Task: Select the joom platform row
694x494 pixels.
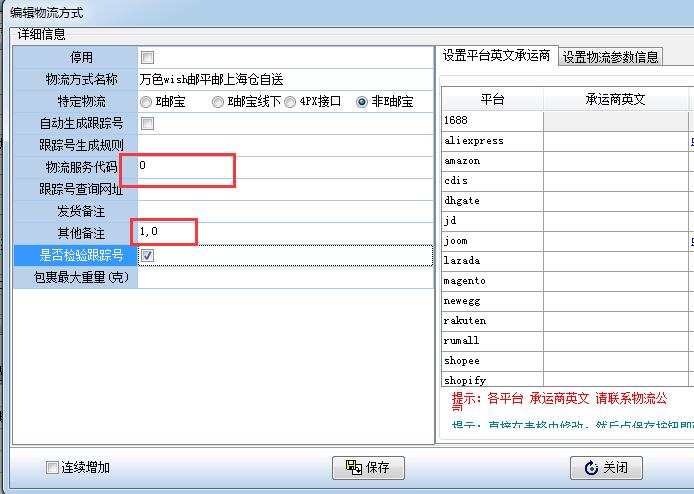Action: coord(493,241)
